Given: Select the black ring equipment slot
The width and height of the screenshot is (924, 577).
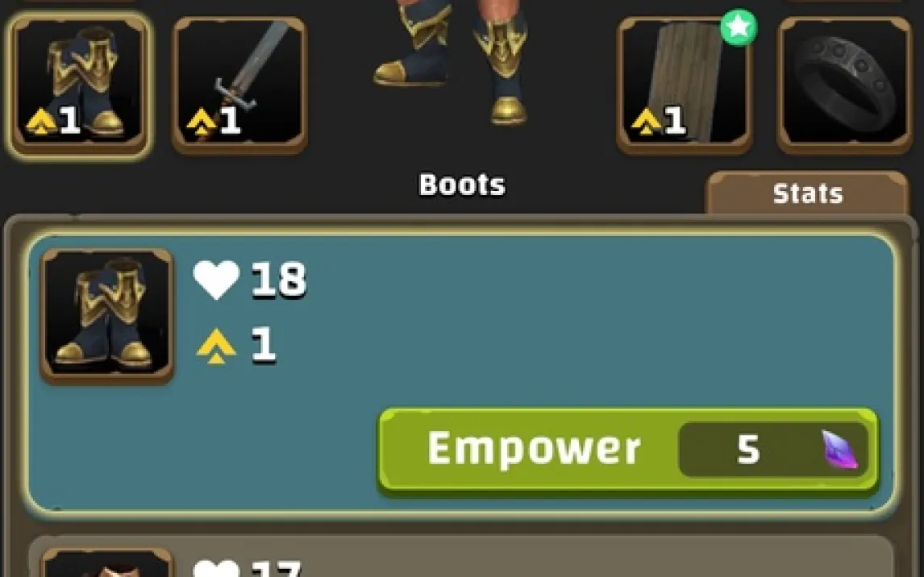Looking at the screenshot, I should tap(844, 85).
